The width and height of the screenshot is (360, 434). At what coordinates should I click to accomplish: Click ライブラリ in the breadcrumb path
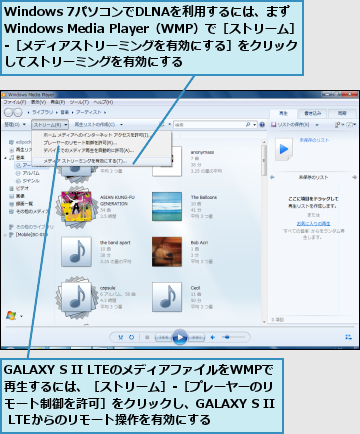coord(42,112)
